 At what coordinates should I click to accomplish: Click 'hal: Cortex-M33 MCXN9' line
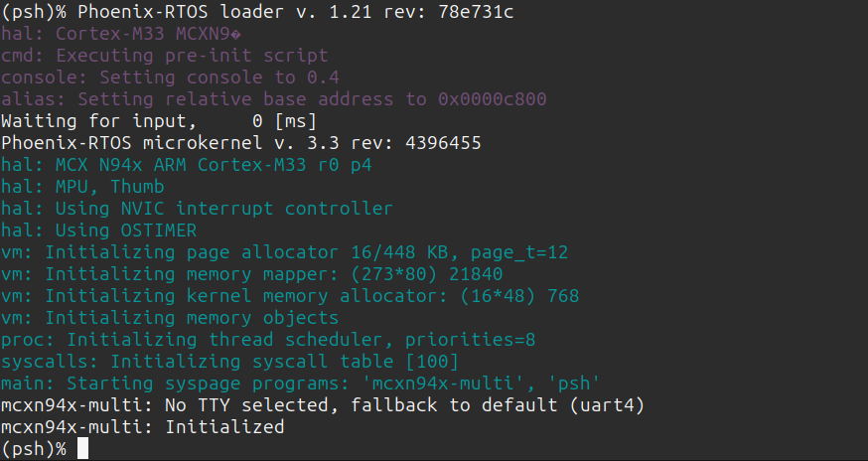(121, 34)
